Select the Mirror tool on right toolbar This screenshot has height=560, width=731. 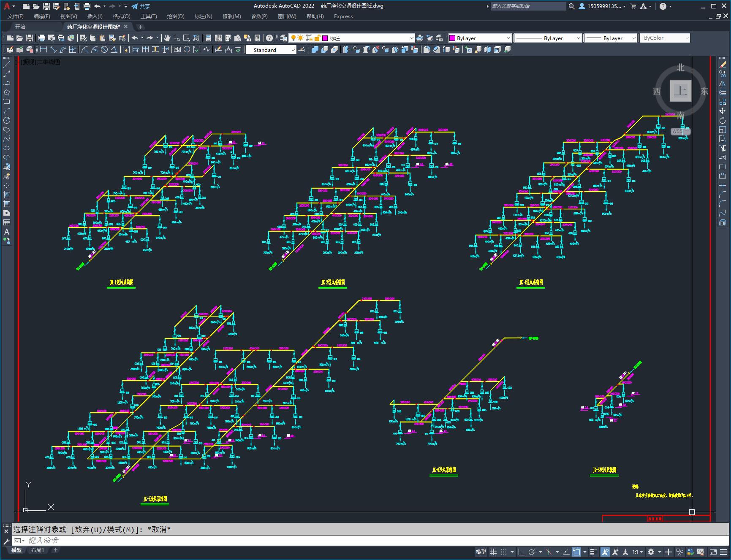723,83
